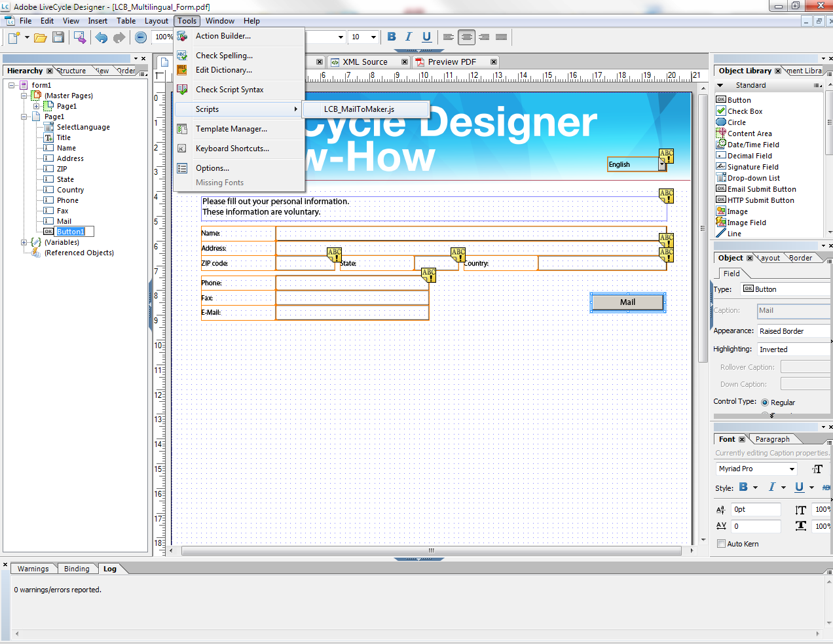
Task: Toggle Underline in main toolbar
Action: tap(426, 37)
